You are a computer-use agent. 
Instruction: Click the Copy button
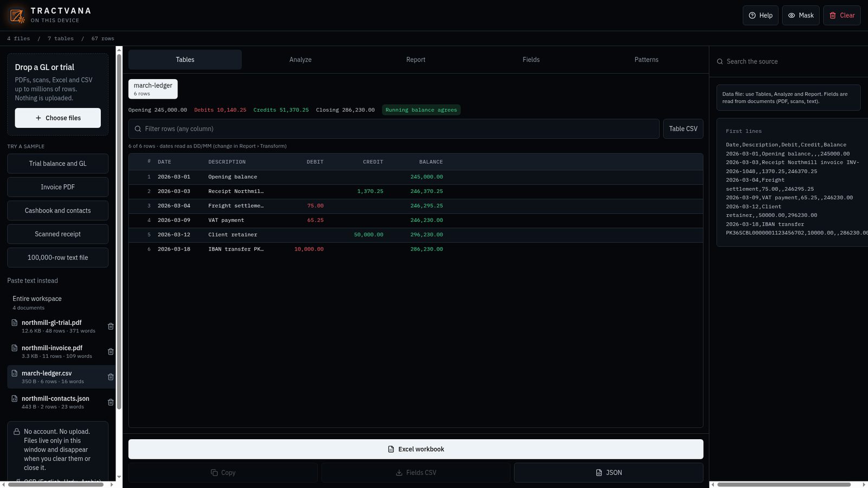(223, 473)
